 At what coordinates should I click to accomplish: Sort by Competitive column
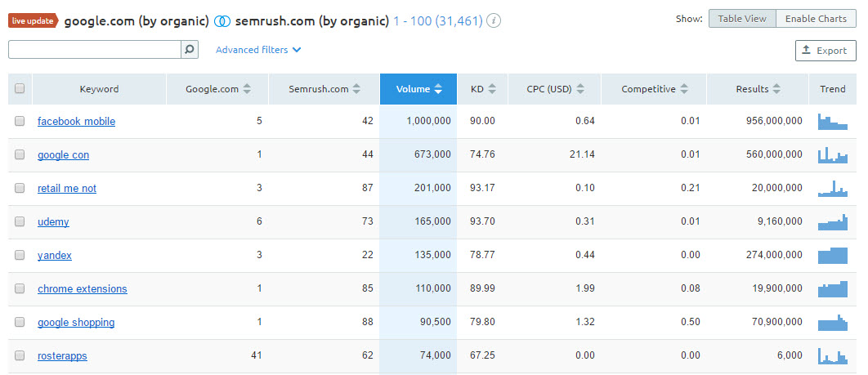(x=654, y=89)
